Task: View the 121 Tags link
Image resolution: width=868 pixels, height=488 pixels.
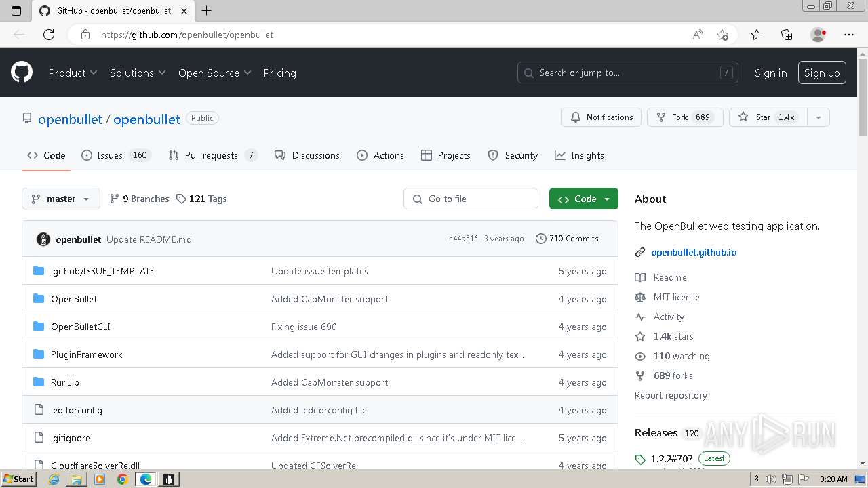Action: [201, 199]
